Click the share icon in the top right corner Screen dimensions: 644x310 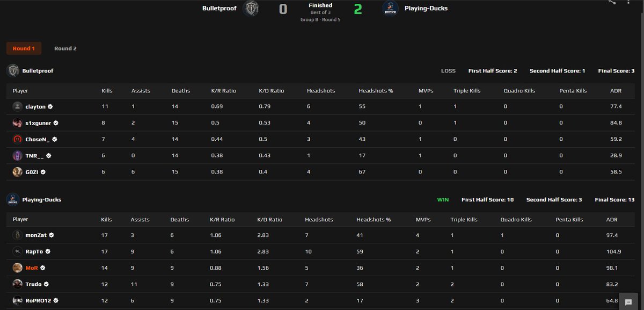(612, 2)
